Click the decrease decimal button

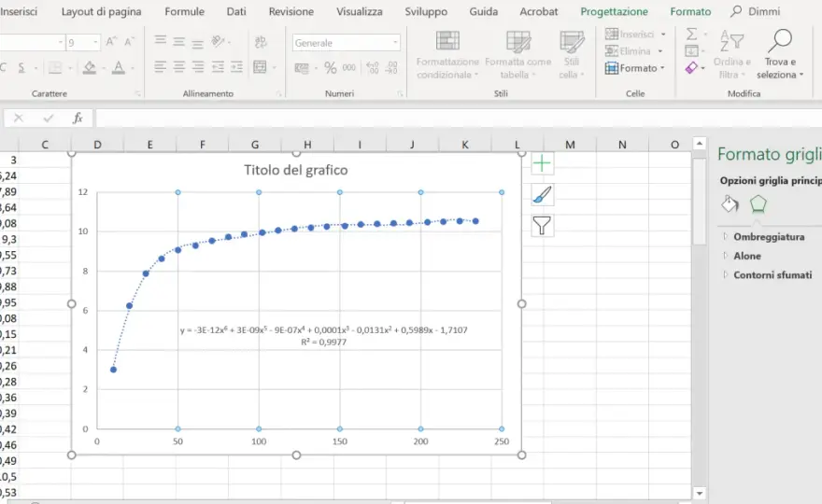click(391, 67)
